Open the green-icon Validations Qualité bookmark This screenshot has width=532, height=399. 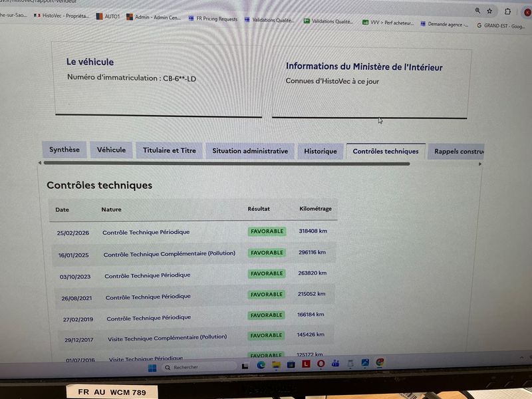pos(328,21)
